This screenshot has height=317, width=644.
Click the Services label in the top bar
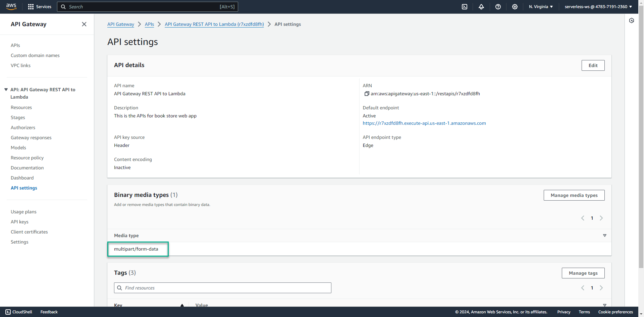click(x=44, y=7)
